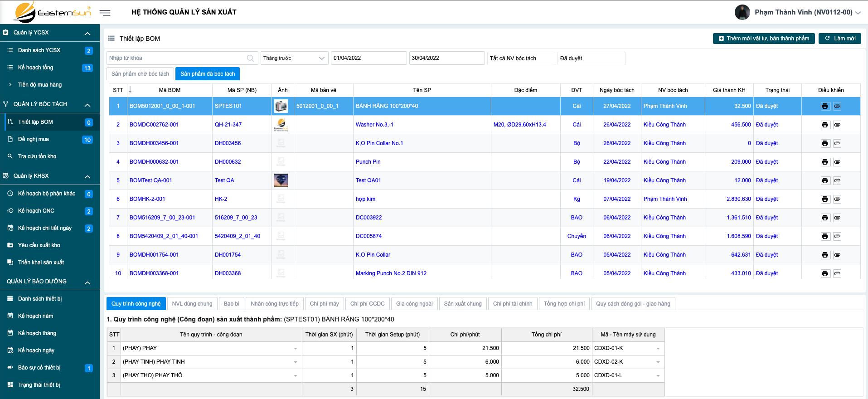Click the print icon for BOMHK-2-001 row
The image size is (868, 399).
824,199
